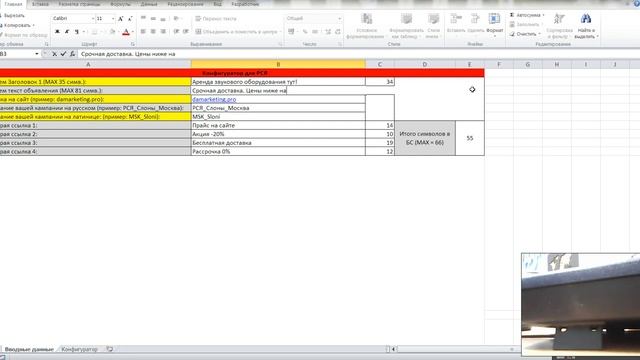Confirm the cell entry with the checkmark icon
This screenshot has width=640, height=360.
coord(63,54)
